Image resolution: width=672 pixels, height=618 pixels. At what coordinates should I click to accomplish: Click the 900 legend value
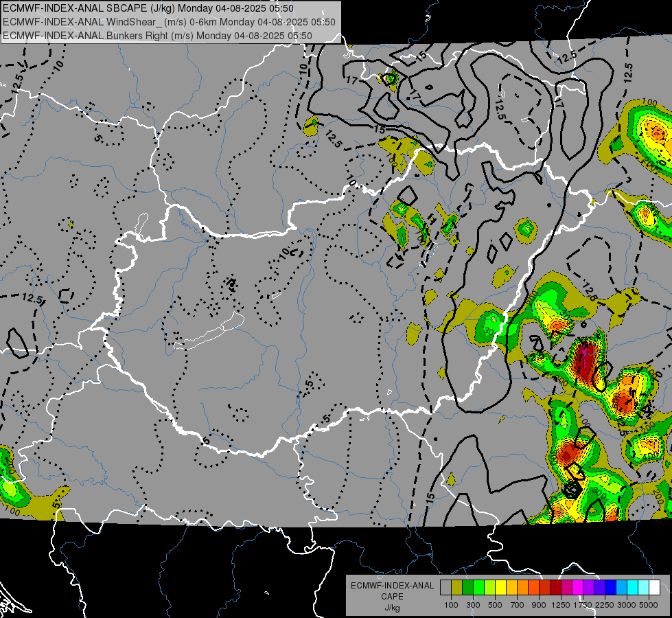click(539, 605)
